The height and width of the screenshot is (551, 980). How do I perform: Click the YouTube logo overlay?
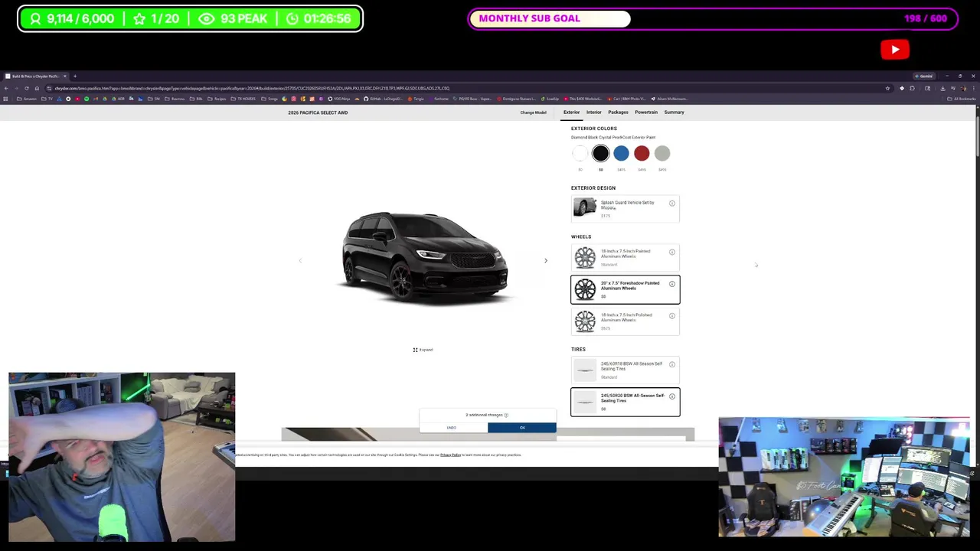click(895, 50)
